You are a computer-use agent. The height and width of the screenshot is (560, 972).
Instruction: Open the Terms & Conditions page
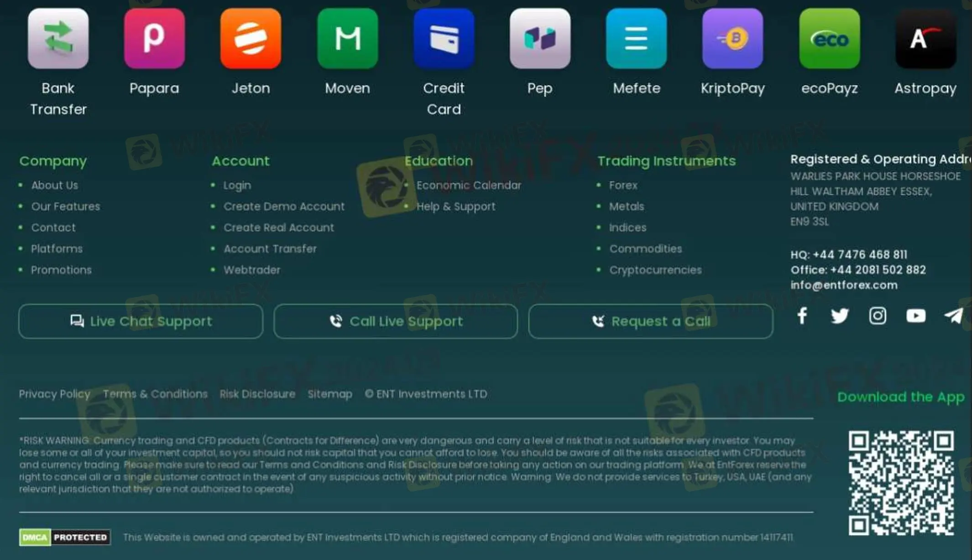[x=155, y=394]
